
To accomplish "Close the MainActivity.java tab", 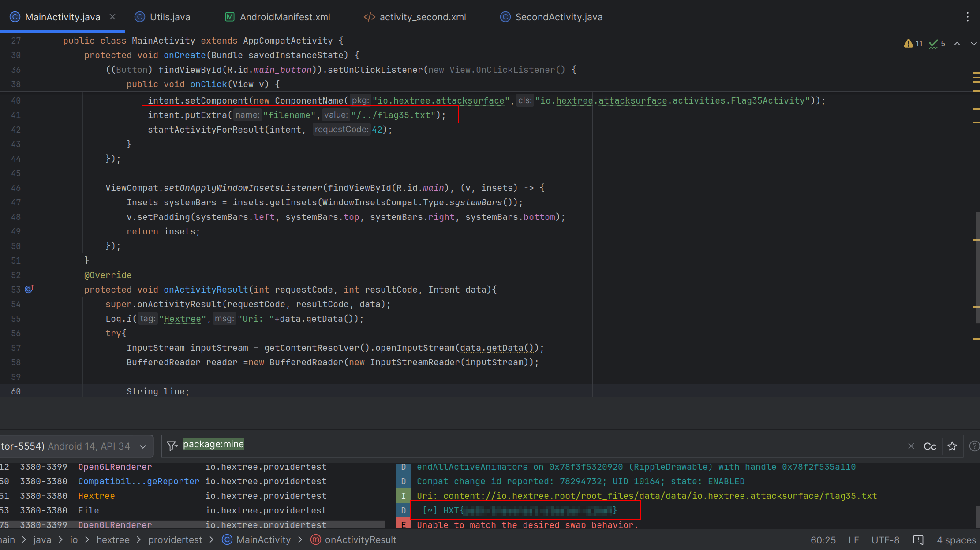I will click(112, 17).
